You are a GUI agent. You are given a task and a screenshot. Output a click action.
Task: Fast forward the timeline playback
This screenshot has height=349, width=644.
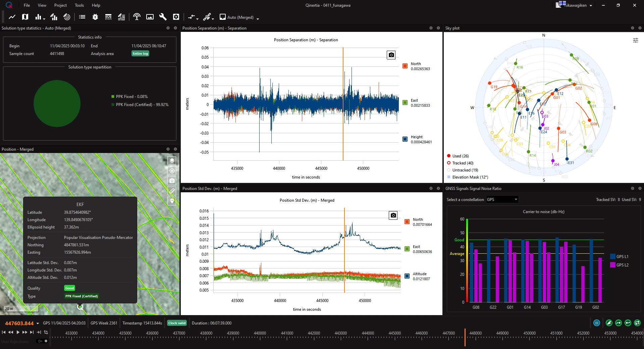tap(24, 332)
